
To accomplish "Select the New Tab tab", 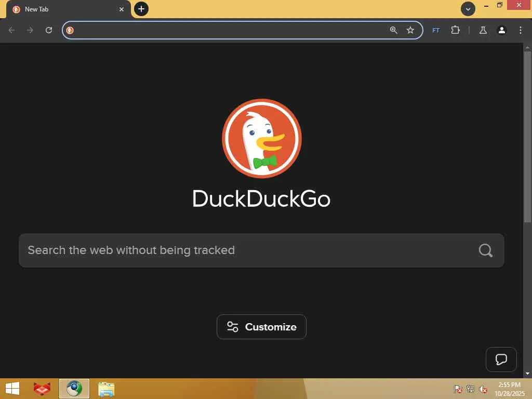I will tap(68, 9).
